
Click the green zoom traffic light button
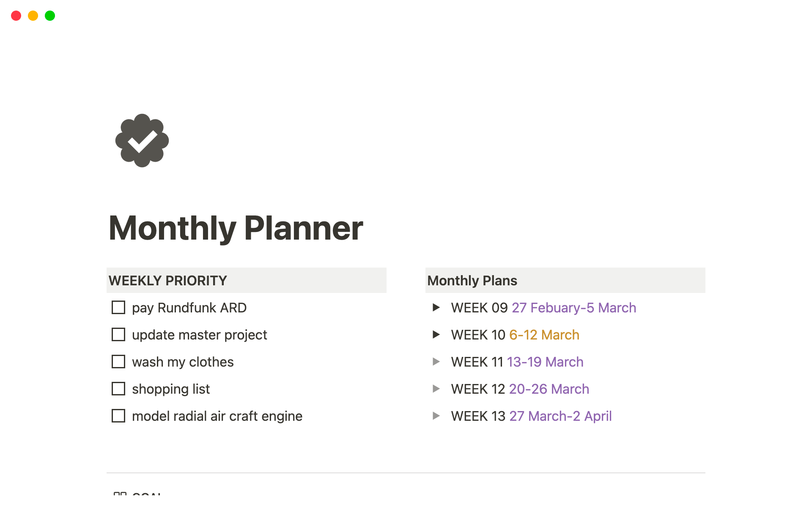pyautogui.click(x=49, y=16)
